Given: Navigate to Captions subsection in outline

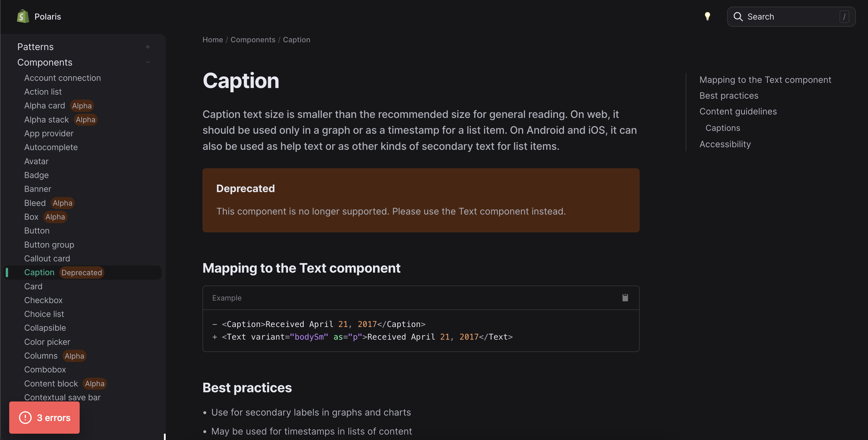Looking at the screenshot, I should click(723, 128).
